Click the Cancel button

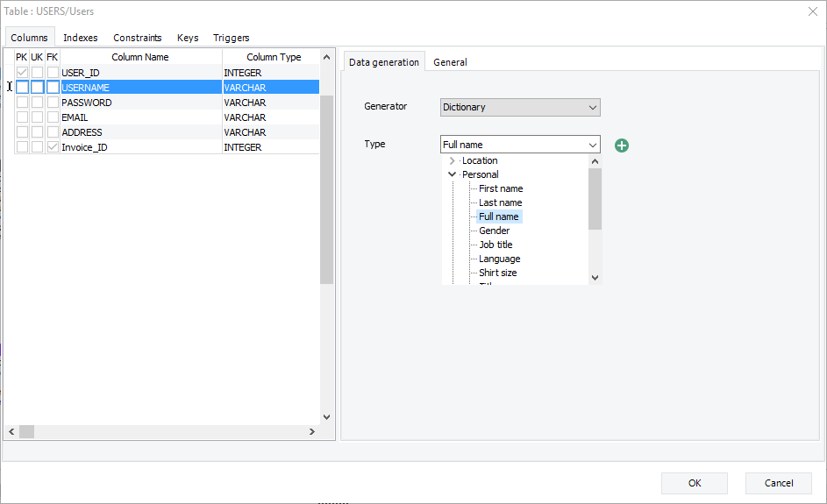coord(778,483)
